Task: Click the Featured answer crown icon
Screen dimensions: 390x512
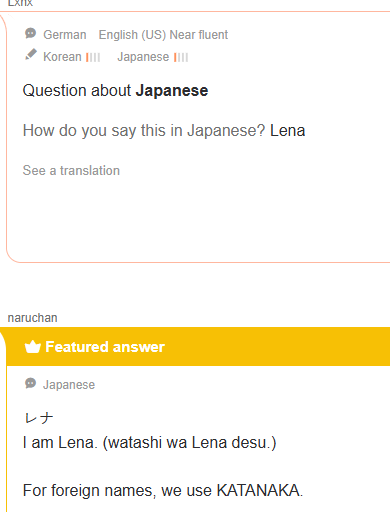Action: coord(33,347)
